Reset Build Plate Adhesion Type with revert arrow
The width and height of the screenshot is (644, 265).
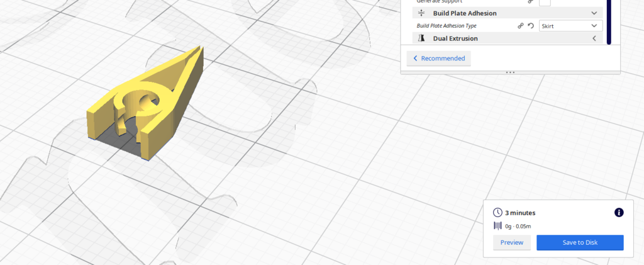(531, 25)
